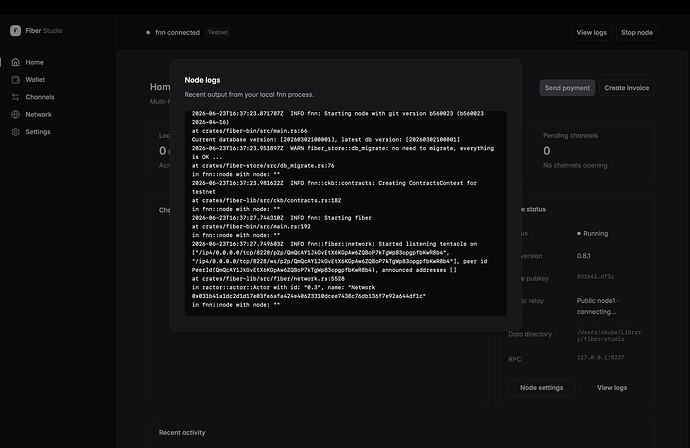The image size is (690, 448).
Task: Open Node settings button
Action: [x=542, y=387]
